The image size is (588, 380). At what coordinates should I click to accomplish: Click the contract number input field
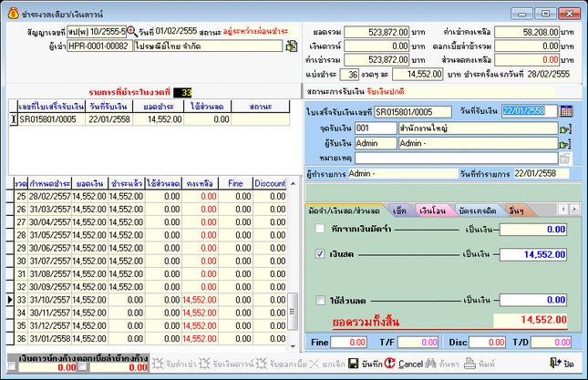click(x=97, y=32)
